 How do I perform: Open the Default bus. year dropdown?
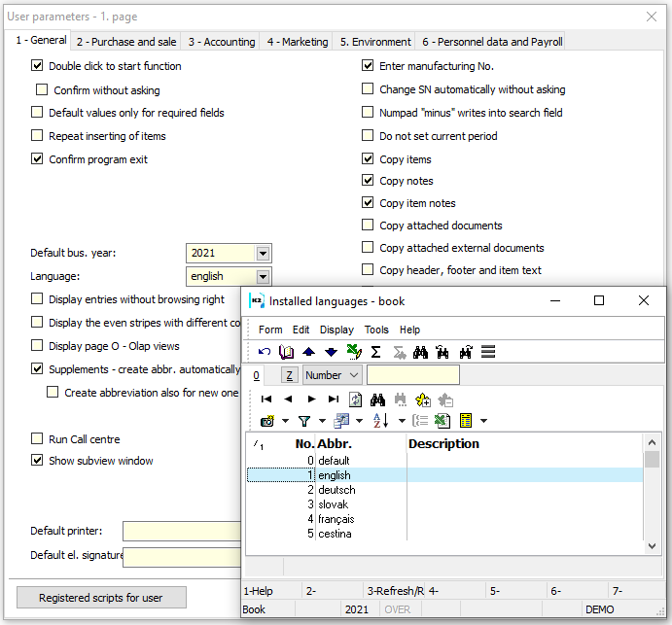[x=263, y=253]
